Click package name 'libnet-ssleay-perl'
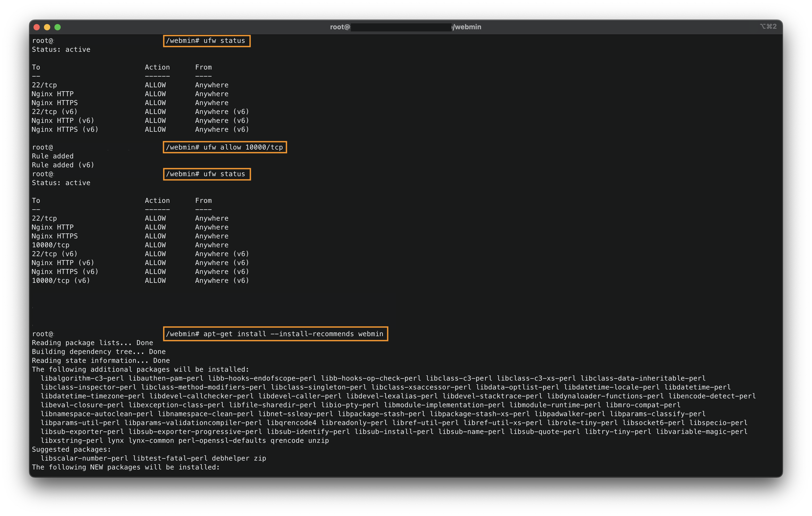The image size is (812, 516). [295, 414]
